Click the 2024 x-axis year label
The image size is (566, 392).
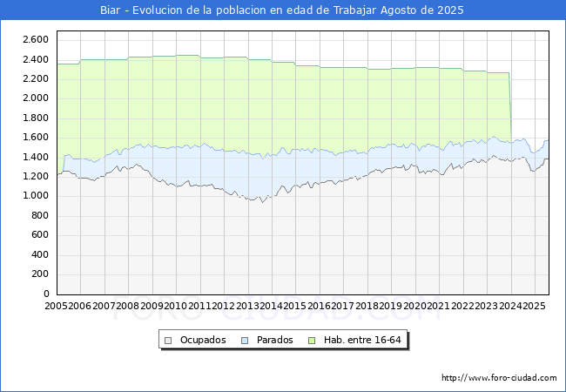coord(510,306)
